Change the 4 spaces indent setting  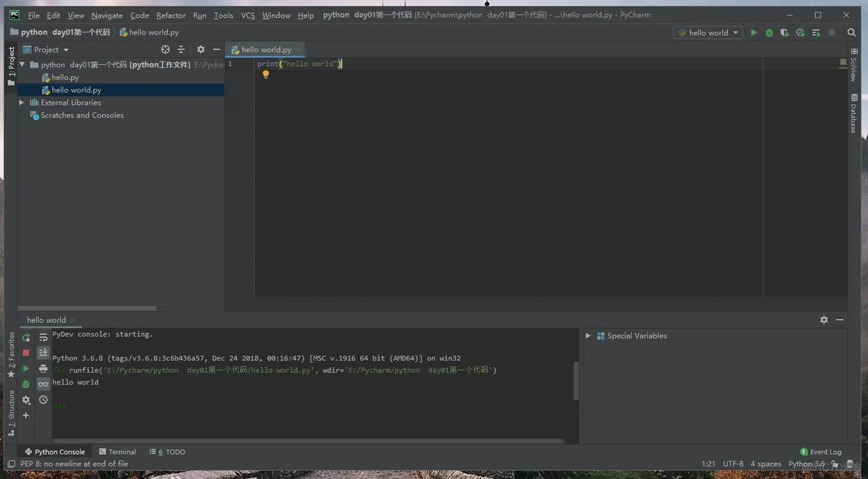(765, 464)
